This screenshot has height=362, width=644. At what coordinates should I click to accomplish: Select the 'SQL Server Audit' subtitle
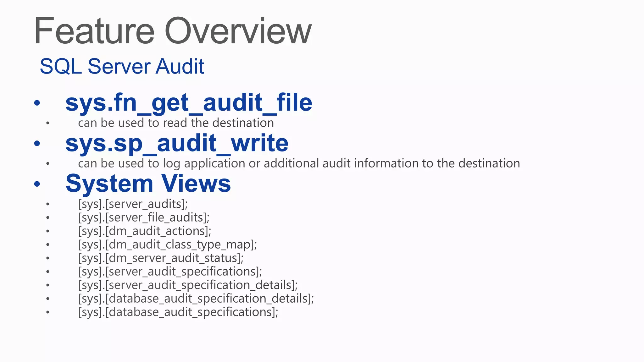point(122,66)
